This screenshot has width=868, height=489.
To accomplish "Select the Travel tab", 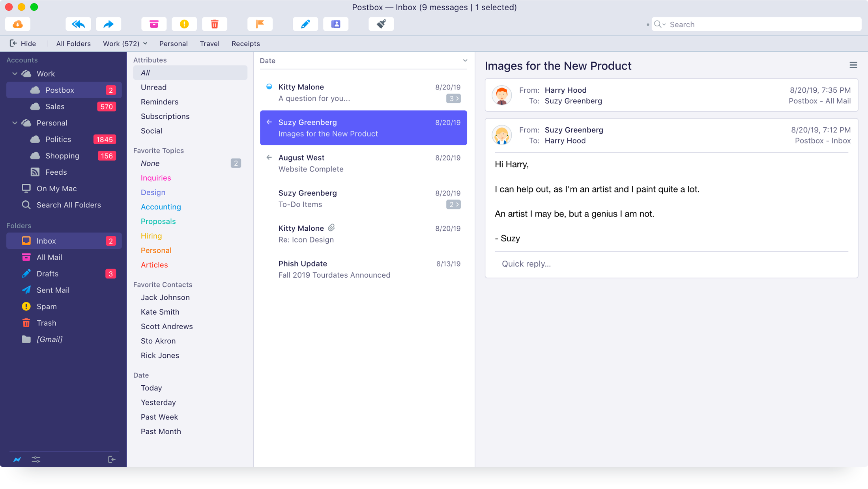I will (x=210, y=43).
